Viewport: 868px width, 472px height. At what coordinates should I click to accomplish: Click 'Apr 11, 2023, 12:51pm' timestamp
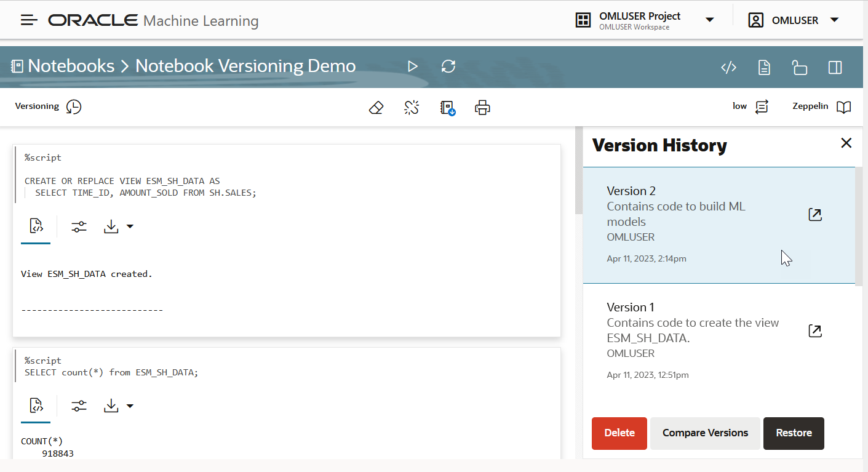pyautogui.click(x=648, y=375)
